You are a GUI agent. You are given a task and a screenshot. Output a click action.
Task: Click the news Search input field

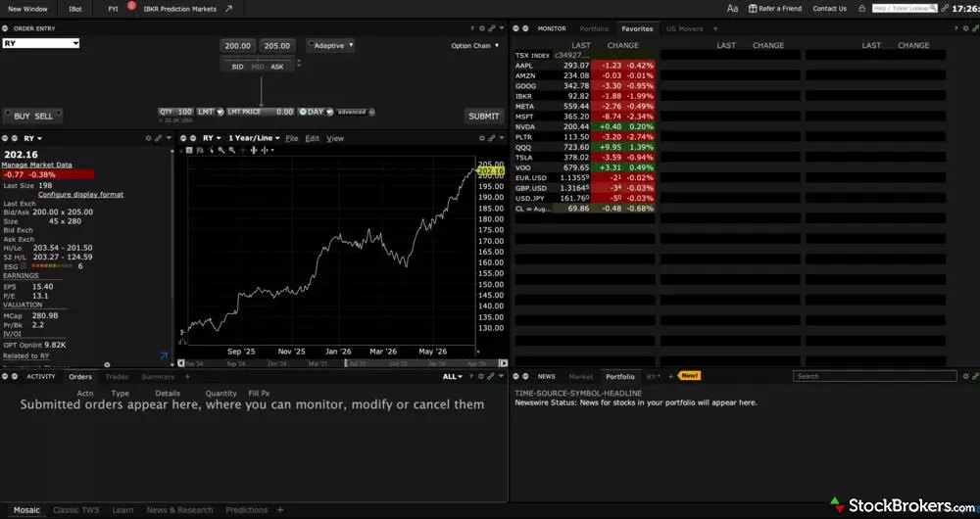874,377
